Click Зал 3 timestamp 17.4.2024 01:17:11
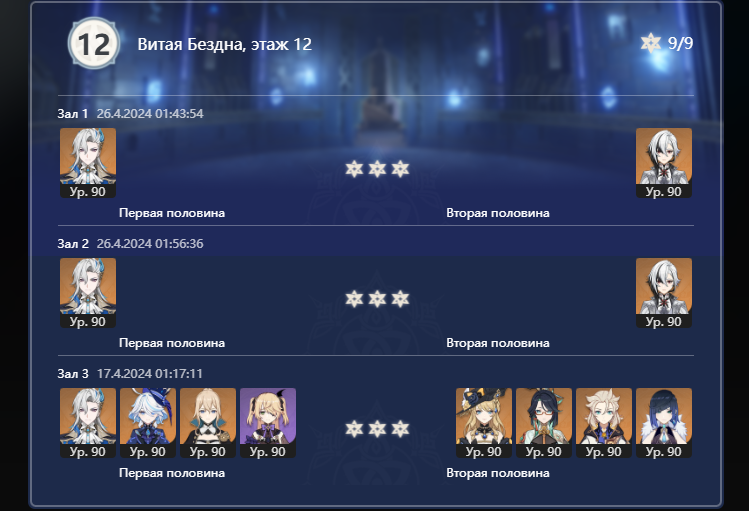This screenshot has height=511, width=749. (150, 373)
